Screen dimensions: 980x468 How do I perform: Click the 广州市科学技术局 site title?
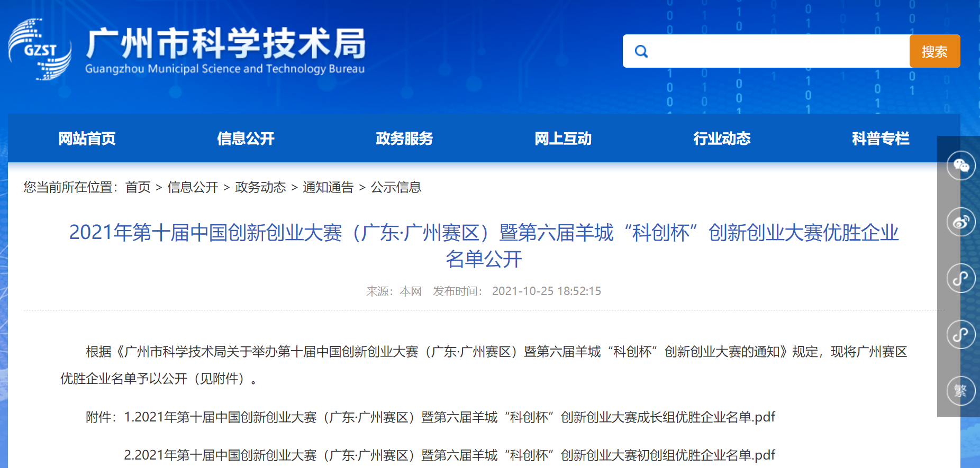pyautogui.click(x=226, y=43)
